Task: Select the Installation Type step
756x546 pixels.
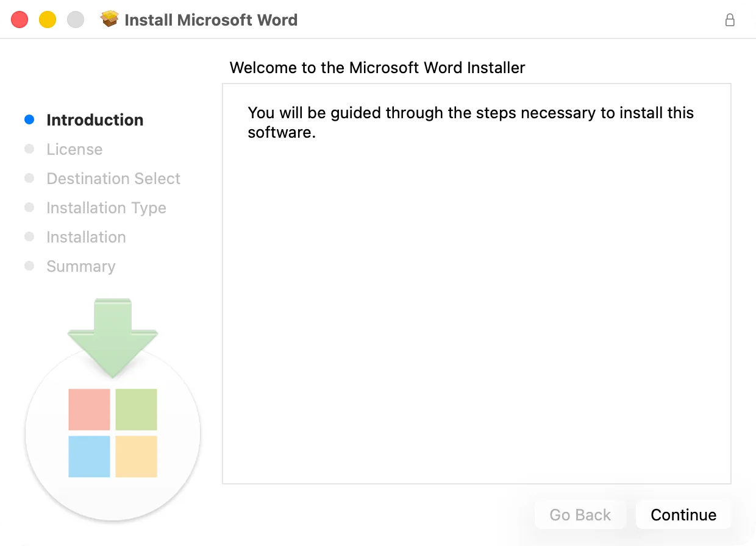Action: coord(106,208)
